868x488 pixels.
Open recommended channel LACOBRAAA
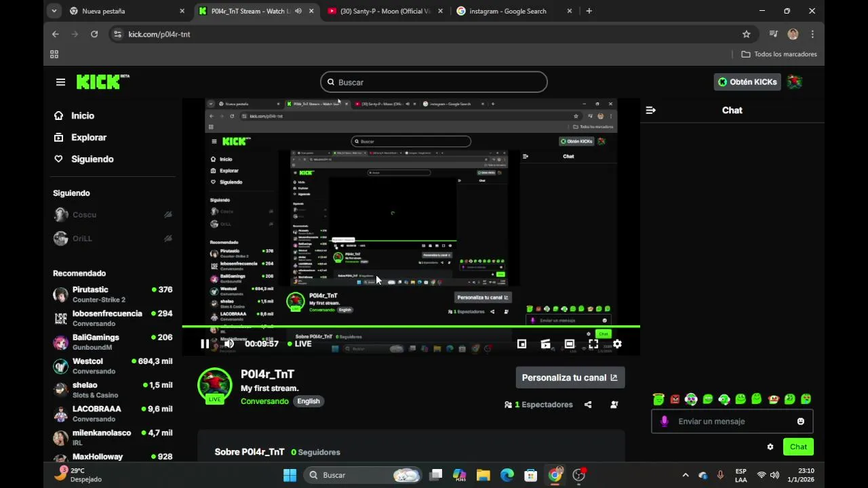click(113, 413)
